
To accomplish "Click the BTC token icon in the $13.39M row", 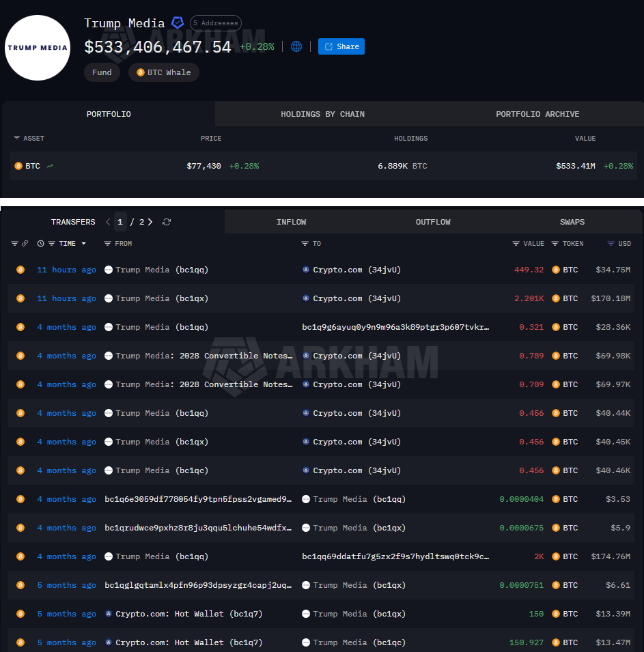I will (556, 614).
